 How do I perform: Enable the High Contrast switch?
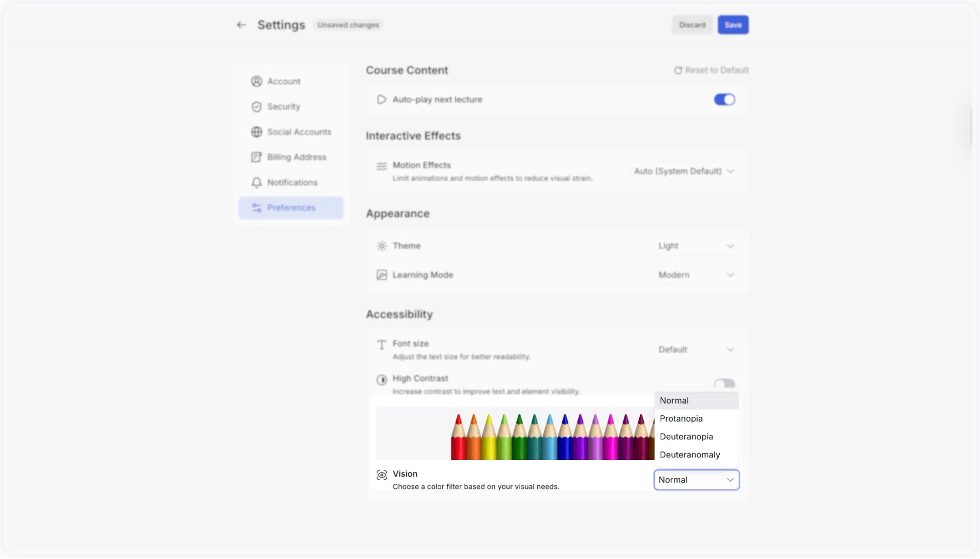(724, 383)
